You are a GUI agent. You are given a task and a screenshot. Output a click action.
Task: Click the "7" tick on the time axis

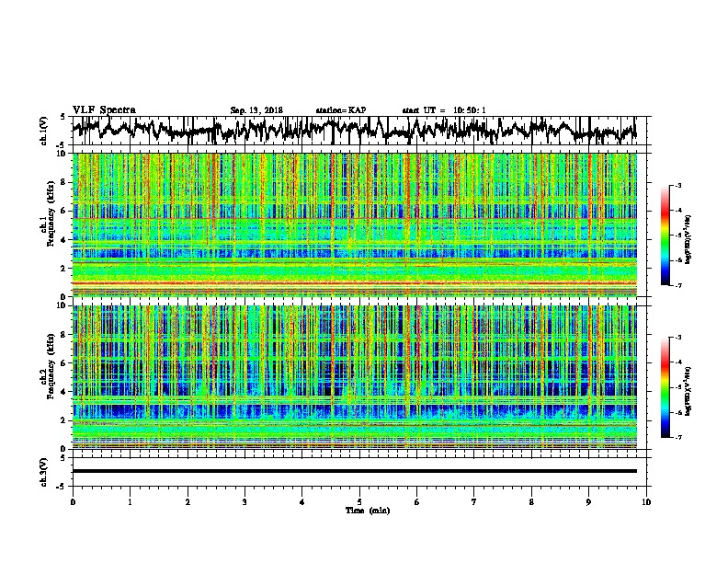click(474, 502)
